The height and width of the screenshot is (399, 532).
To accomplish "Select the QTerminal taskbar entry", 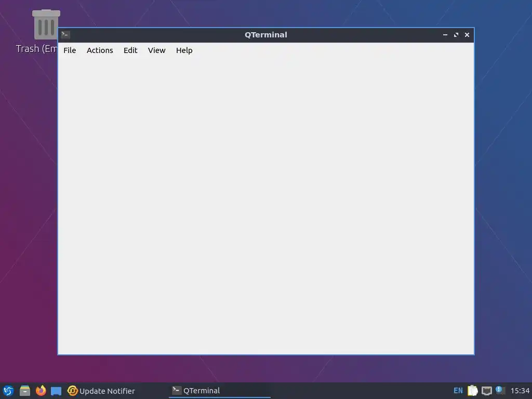I will pos(220,391).
